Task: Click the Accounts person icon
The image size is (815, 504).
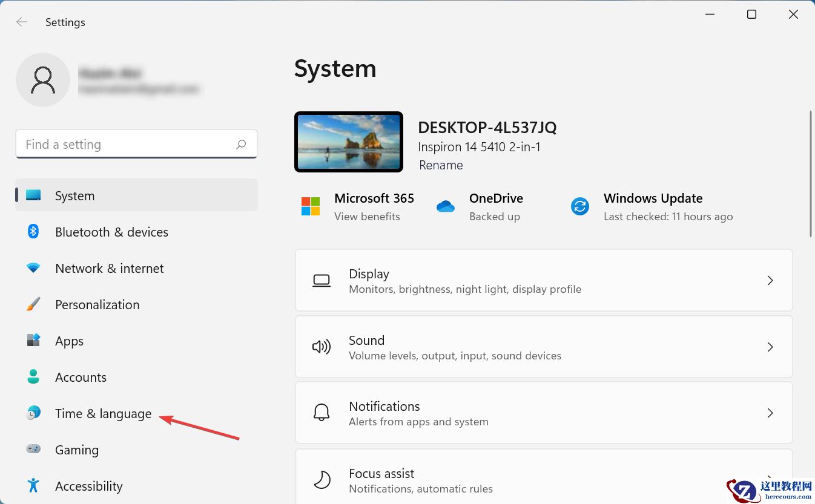Action: click(33, 377)
